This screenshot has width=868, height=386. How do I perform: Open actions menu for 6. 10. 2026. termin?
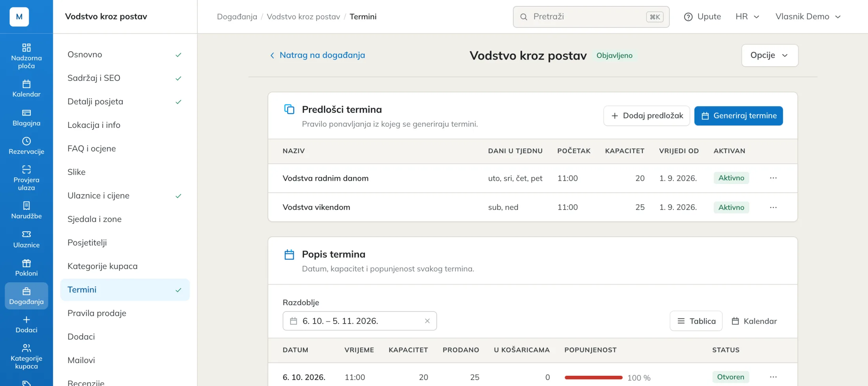point(773,377)
